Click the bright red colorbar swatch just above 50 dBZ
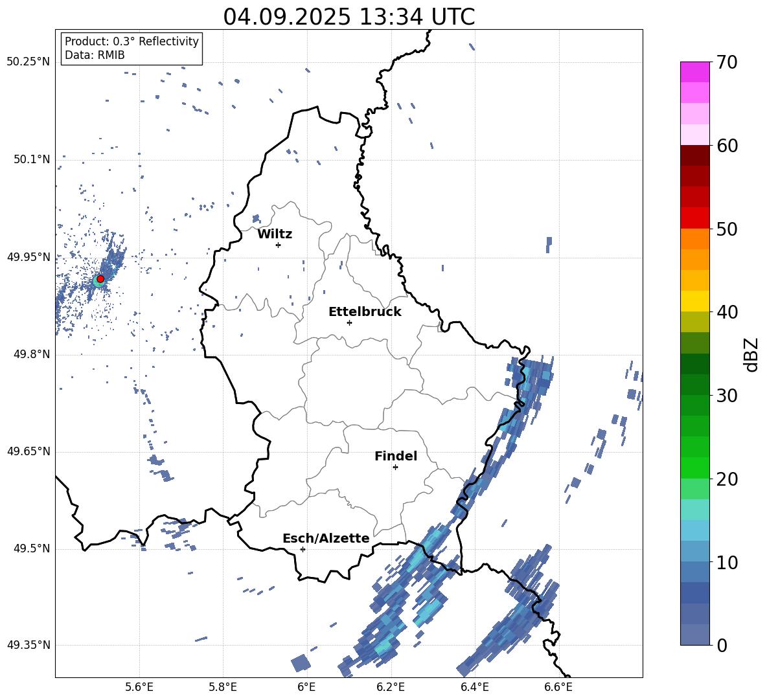Viewport: 767px width, 700px height. click(694, 218)
